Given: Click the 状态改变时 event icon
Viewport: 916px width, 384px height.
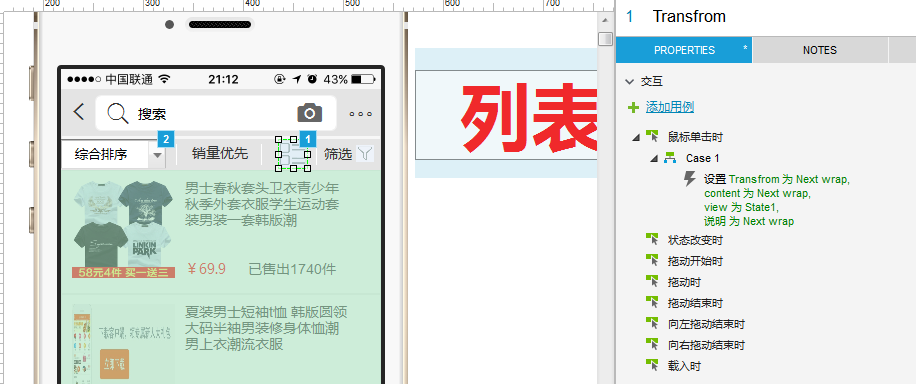Looking at the screenshot, I should coord(652,240).
